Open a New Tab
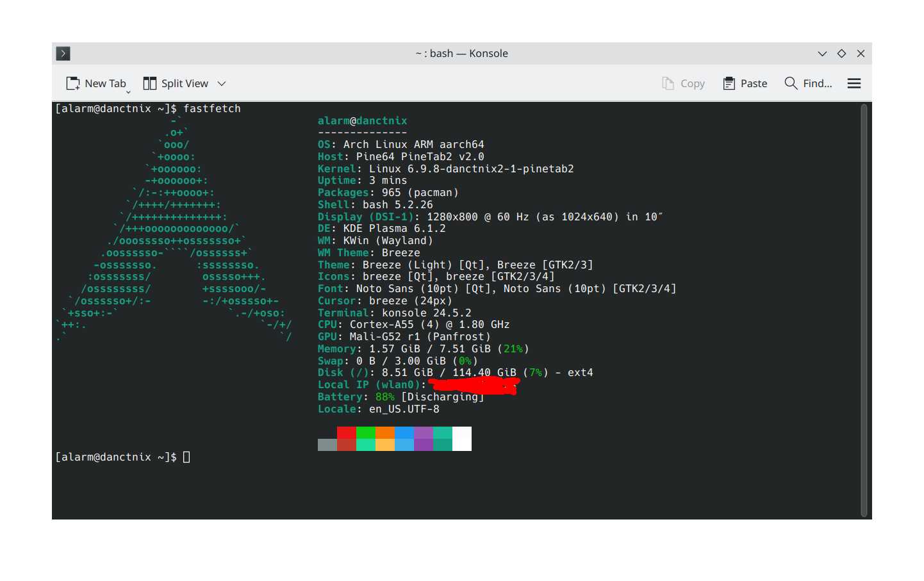 point(95,83)
